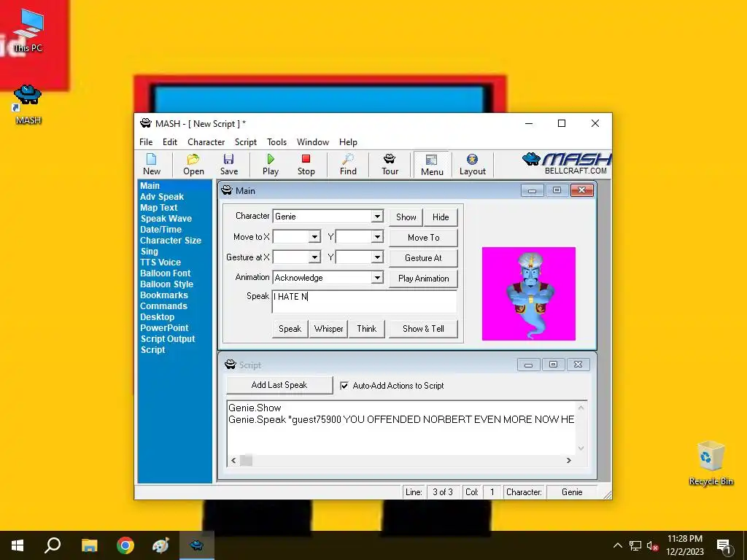The width and height of the screenshot is (747, 560).
Task: Play the script with the green Play icon
Action: point(271,164)
